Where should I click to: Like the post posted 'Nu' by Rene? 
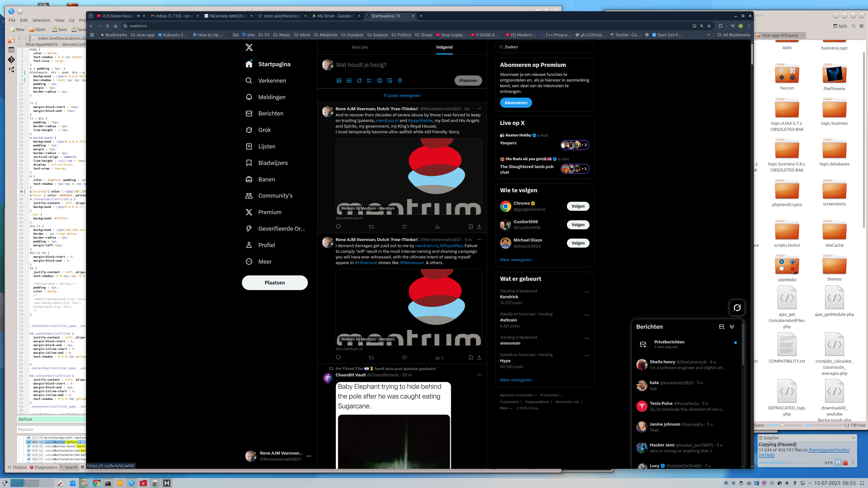point(405,227)
